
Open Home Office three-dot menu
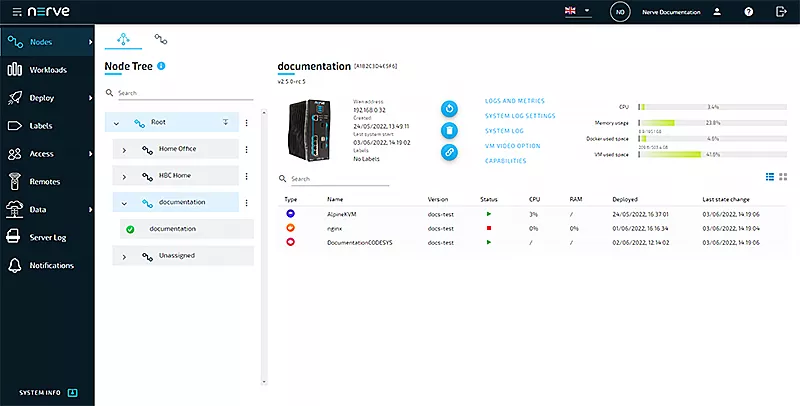tap(246, 149)
